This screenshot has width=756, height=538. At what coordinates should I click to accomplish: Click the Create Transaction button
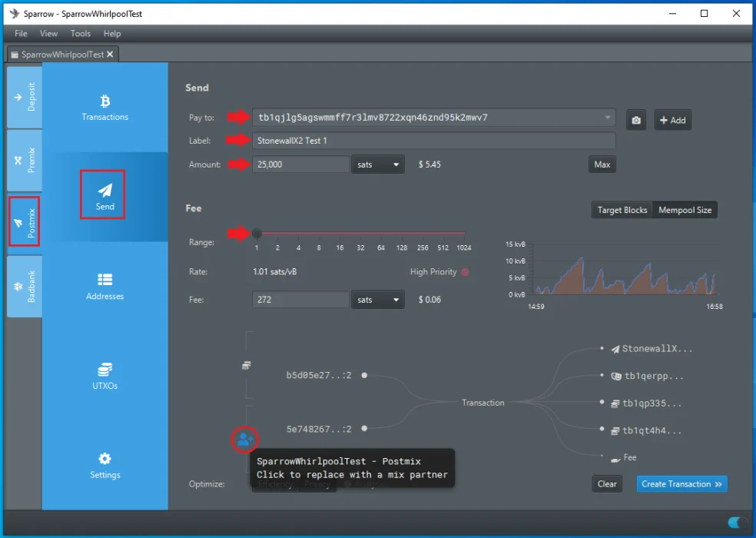tap(681, 484)
